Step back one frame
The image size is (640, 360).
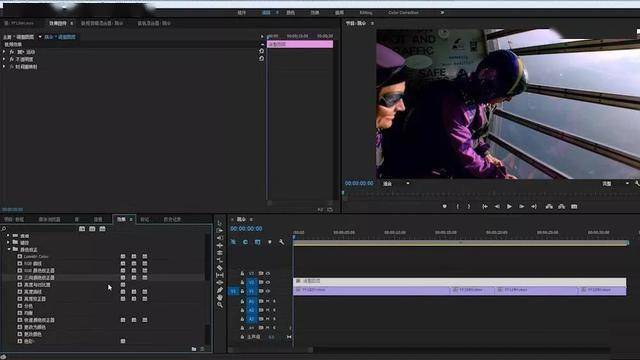(497, 207)
